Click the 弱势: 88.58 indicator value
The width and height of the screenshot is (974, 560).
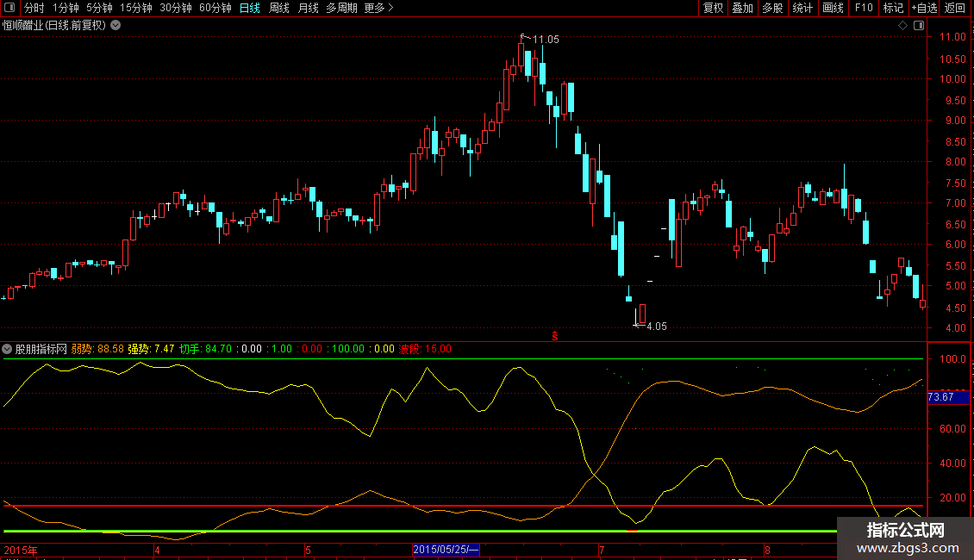[x=97, y=349]
